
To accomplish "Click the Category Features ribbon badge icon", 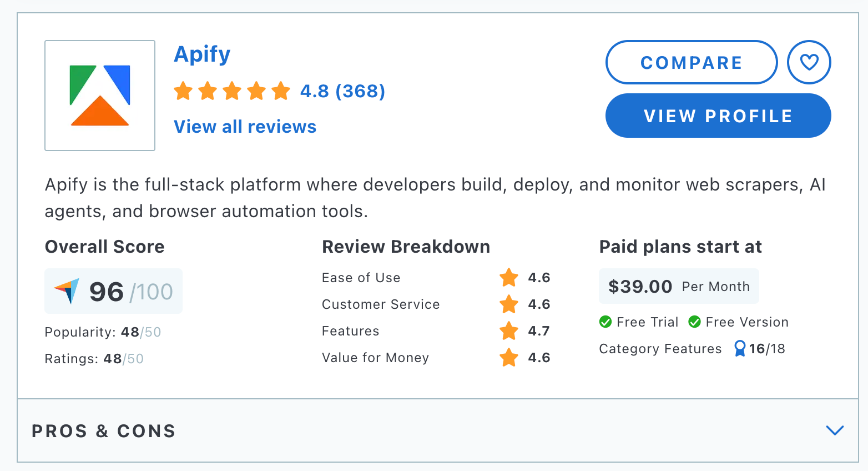I will tap(739, 349).
